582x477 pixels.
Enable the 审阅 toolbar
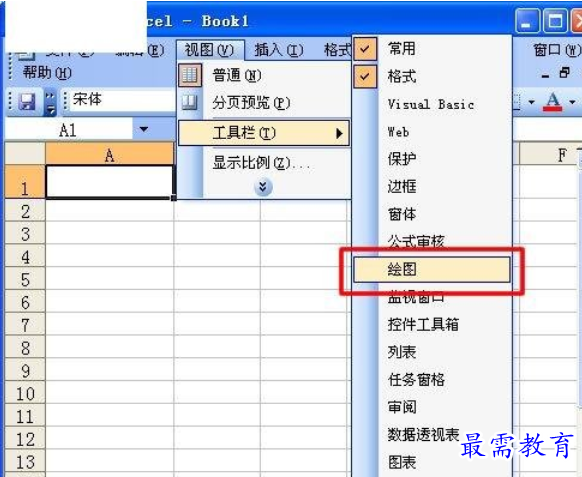tap(432, 407)
